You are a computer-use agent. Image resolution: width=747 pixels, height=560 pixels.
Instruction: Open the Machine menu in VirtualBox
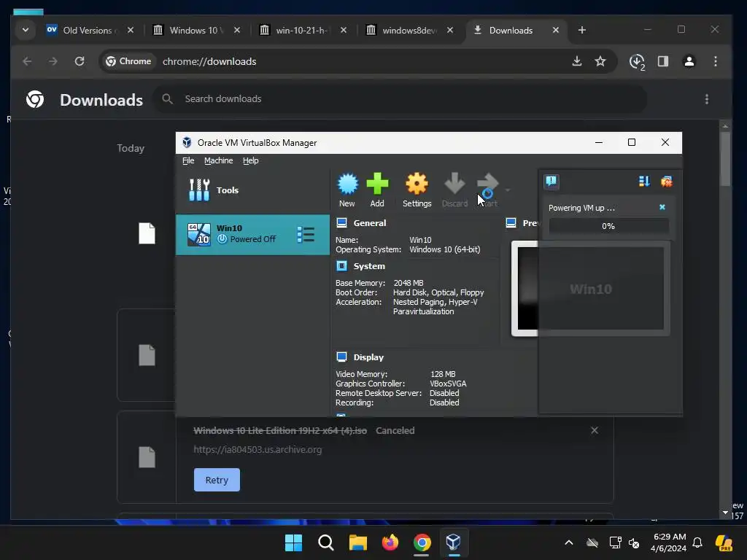click(219, 160)
